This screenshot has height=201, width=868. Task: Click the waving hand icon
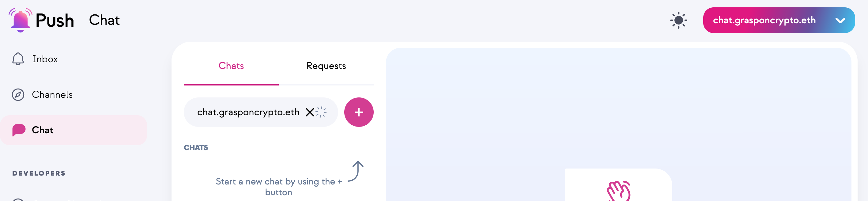pos(619,191)
